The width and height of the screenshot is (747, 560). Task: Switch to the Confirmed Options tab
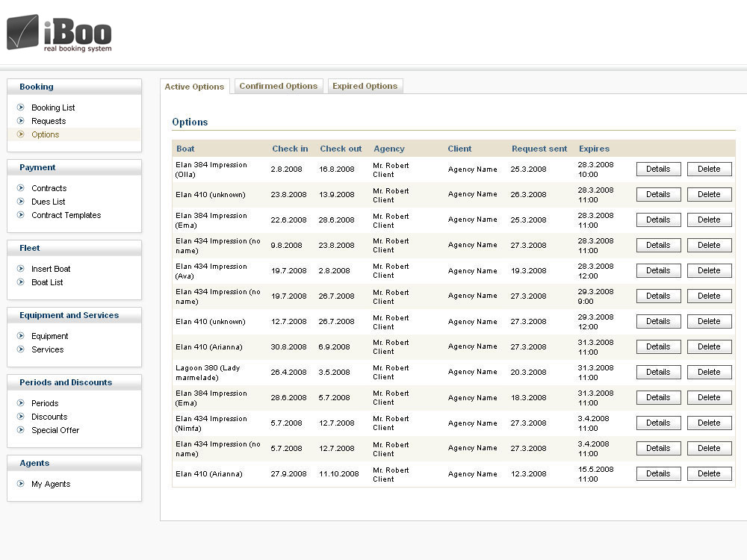pos(279,86)
